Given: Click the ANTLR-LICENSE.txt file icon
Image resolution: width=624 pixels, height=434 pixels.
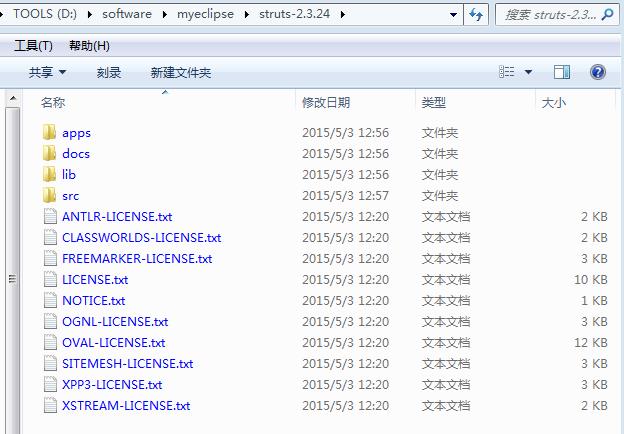Looking at the screenshot, I should (x=50, y=217).
